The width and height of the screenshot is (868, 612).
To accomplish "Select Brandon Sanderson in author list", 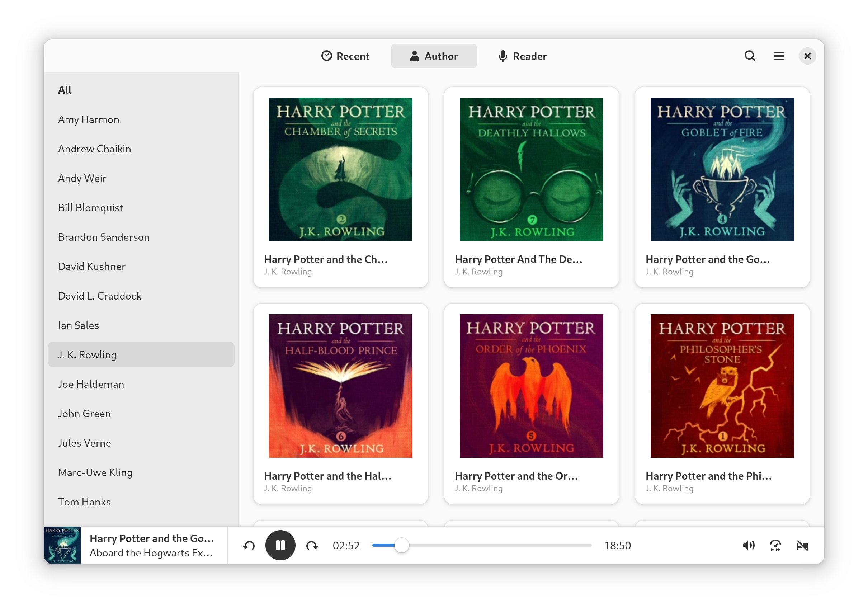I will pos(104,237).
